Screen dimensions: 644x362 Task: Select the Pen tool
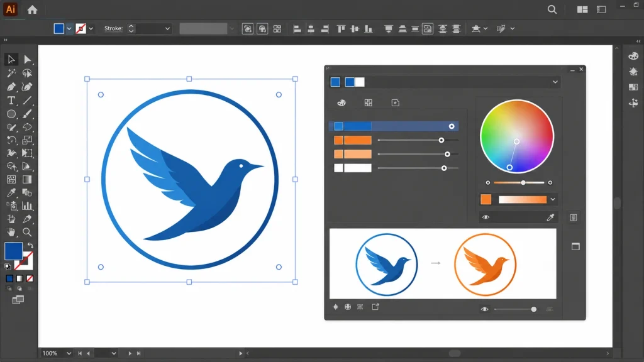(11, 87)
